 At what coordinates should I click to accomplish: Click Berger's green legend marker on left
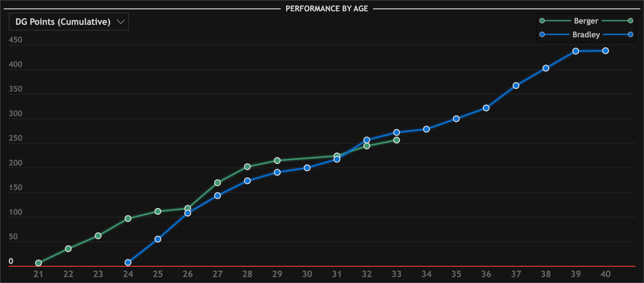(542, 21)
